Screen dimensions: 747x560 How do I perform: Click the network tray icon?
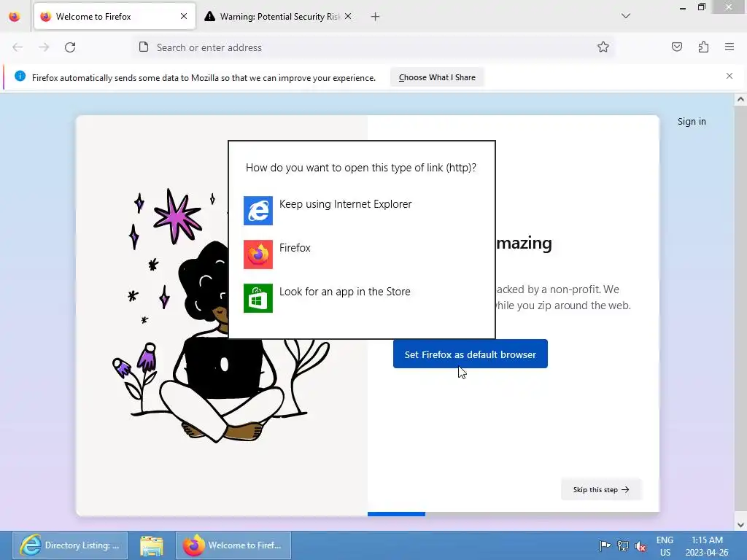(623, 545)
